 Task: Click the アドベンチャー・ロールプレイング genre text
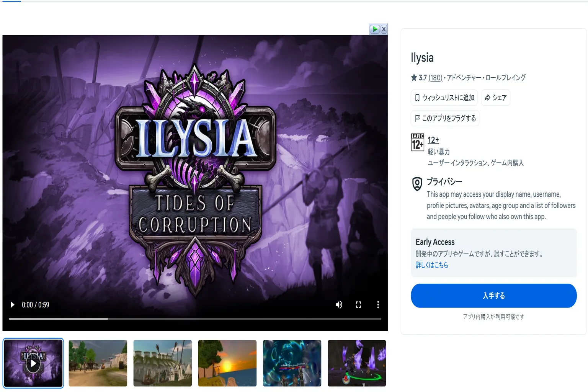[x=486, y=78]
